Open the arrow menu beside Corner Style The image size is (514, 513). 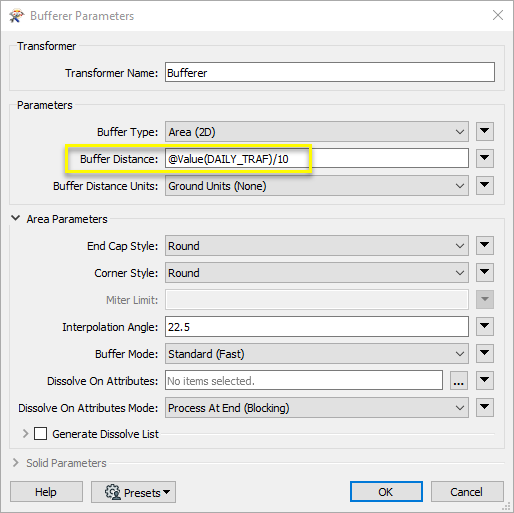(485, 273)
